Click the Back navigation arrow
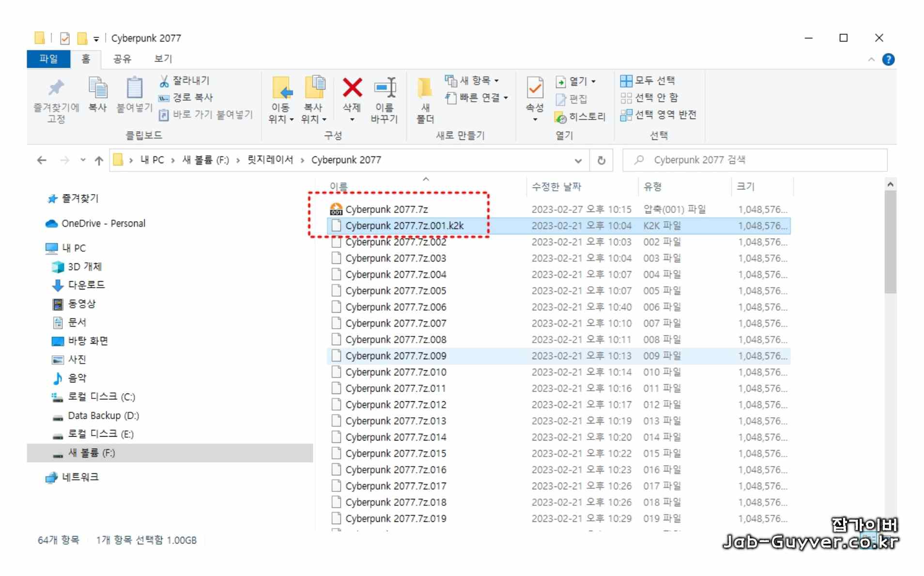The height and width of the screenshot is (576, 924). tap(42, 160)
